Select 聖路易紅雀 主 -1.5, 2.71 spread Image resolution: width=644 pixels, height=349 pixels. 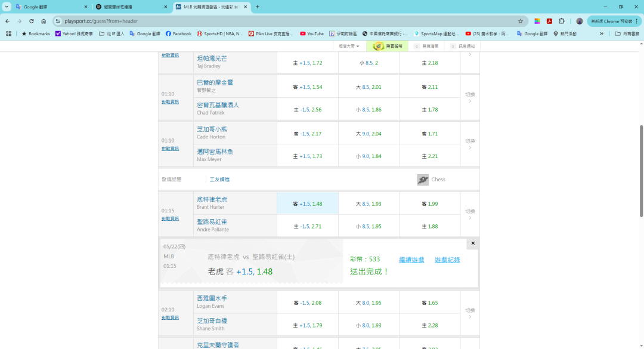(308, 226)
